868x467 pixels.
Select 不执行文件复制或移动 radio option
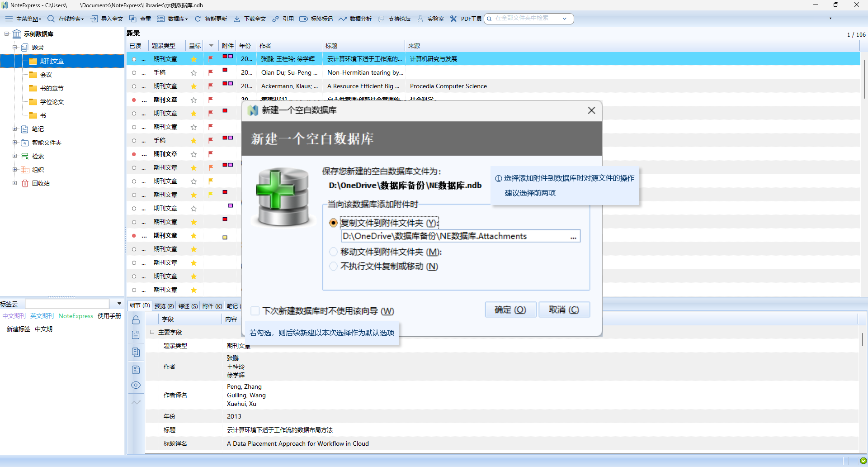tap(334, 266)
